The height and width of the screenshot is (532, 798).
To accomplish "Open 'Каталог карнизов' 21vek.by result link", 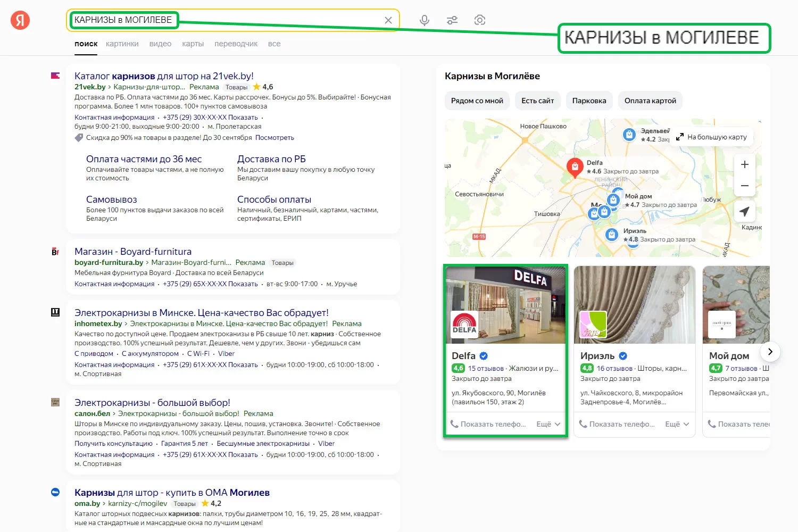I will coord(164,76).
